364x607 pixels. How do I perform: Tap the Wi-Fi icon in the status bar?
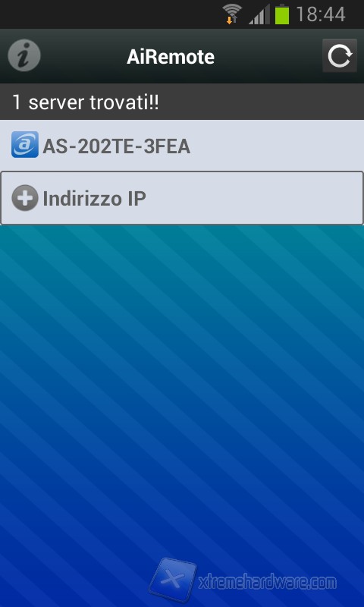(232, 11)
